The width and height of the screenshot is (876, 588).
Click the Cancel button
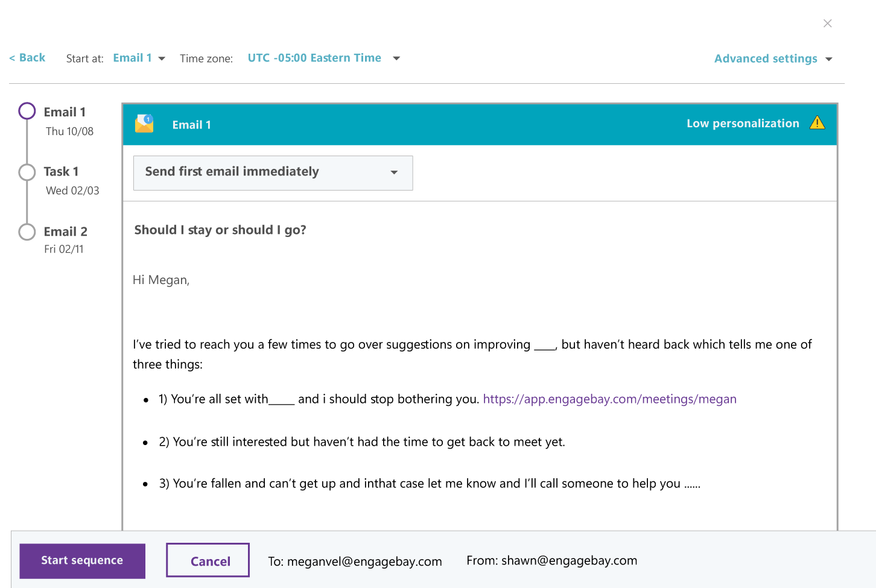tap(208, 561)
